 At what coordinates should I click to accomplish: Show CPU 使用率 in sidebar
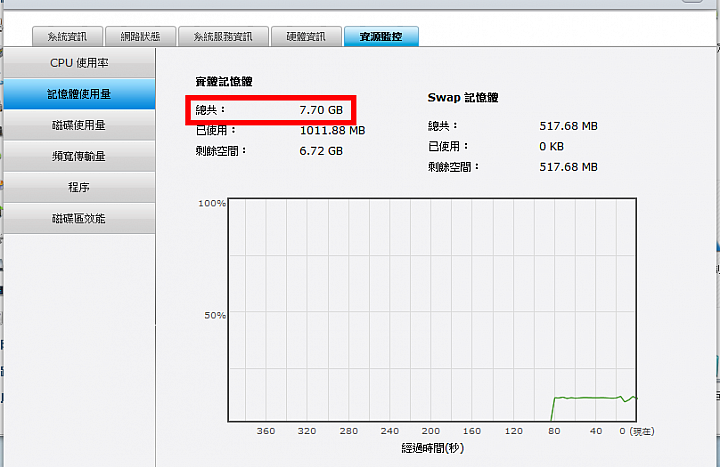(79, 63)
